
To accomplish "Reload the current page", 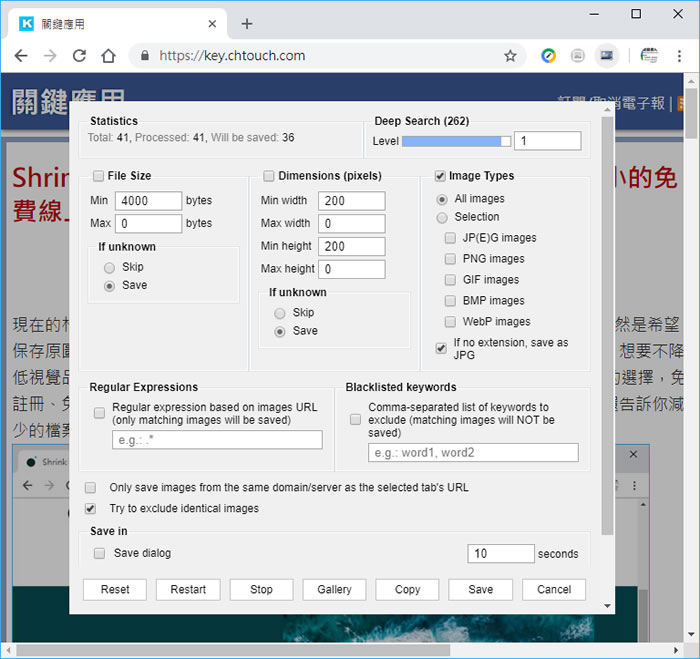I will (79, 56).
